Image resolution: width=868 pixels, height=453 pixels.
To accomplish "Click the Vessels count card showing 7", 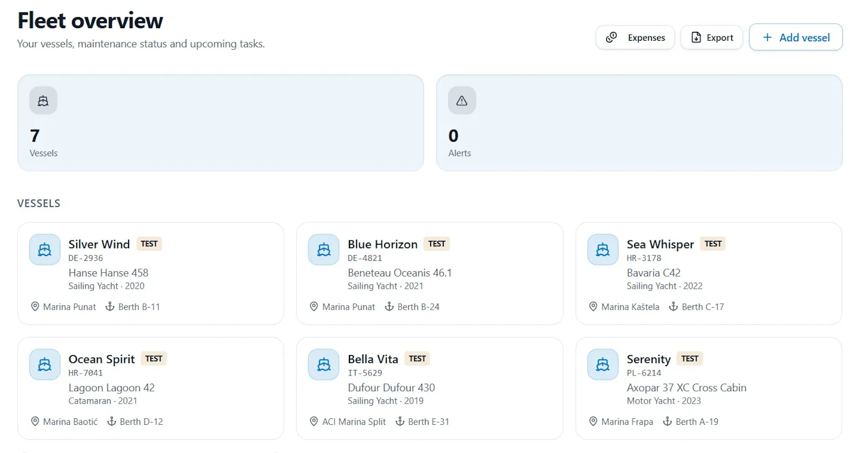I will (x=221, y=123).
